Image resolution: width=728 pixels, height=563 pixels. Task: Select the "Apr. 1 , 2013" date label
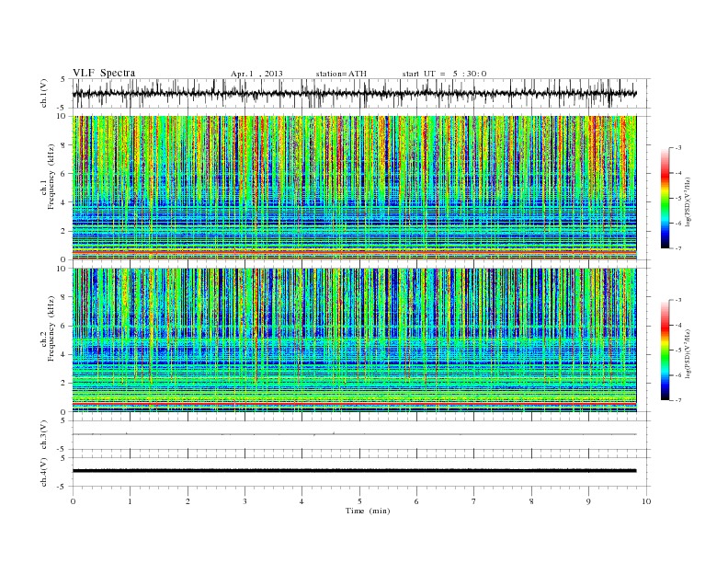[x=256, y=74]
